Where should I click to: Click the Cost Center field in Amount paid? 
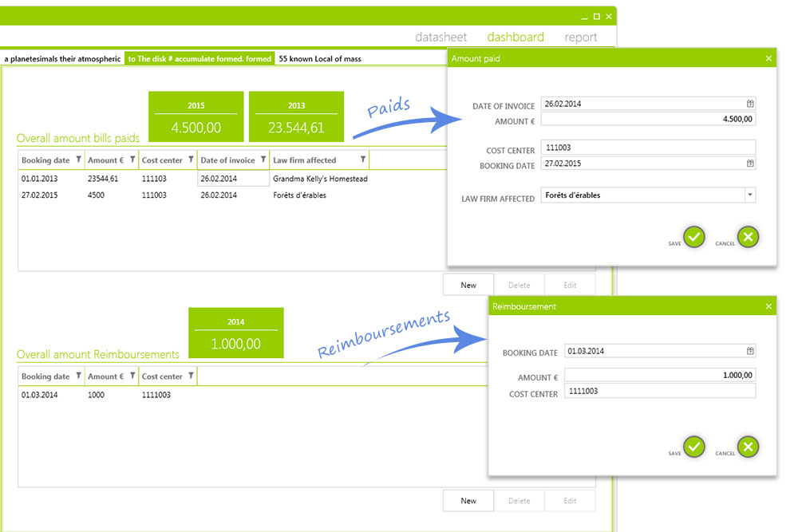click(x=647, y=148)
